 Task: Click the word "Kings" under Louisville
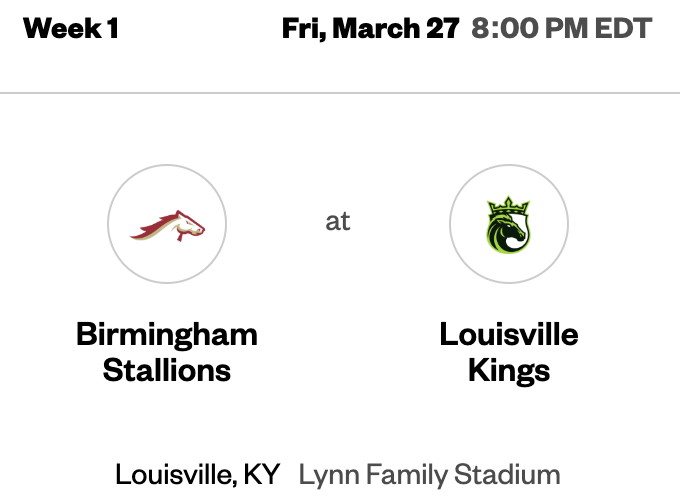[509, 371]
